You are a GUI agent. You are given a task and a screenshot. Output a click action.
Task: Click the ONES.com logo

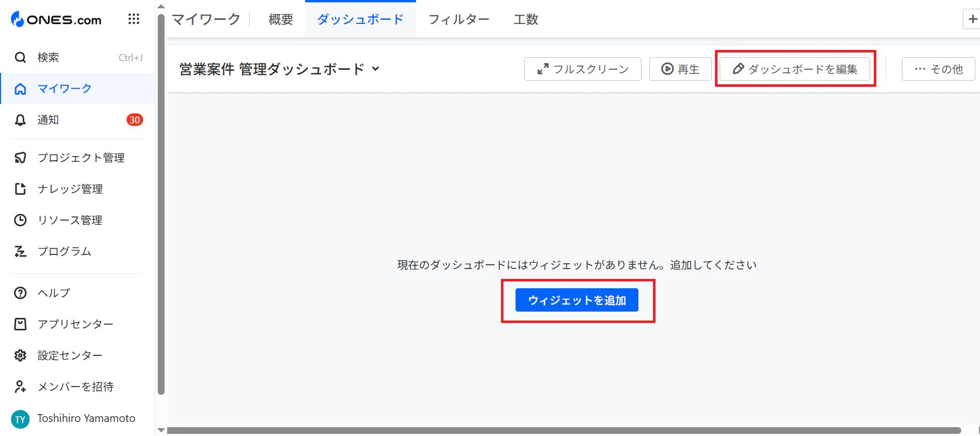56,20
